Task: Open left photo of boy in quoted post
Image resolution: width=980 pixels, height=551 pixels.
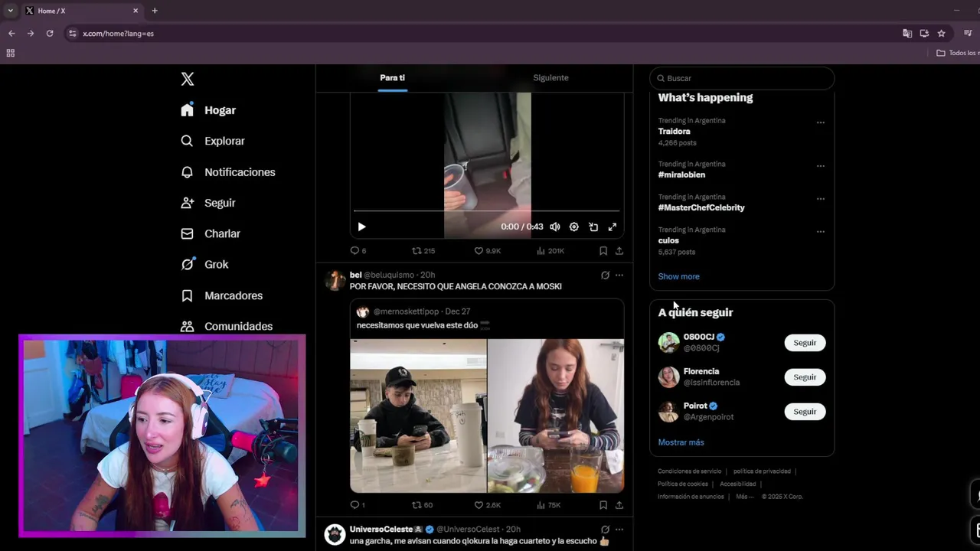Action: tap(418, 416)
